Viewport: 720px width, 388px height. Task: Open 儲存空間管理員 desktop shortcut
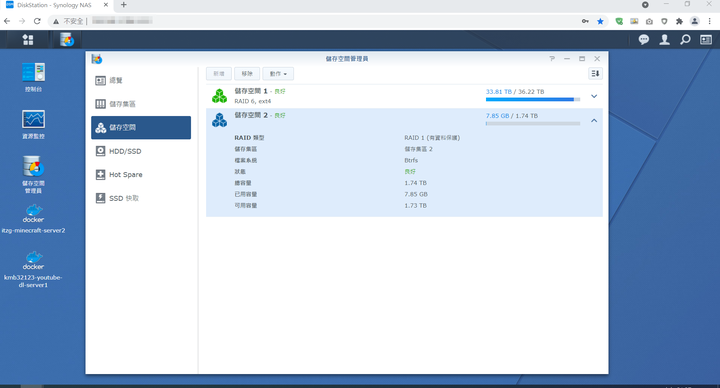click(34, 175)
